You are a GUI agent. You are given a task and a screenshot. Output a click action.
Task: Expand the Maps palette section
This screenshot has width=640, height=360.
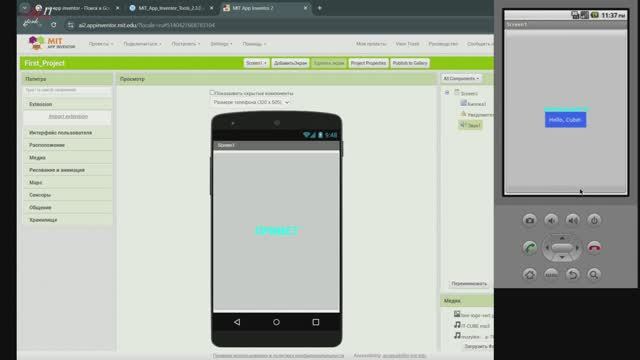point(68,182)
